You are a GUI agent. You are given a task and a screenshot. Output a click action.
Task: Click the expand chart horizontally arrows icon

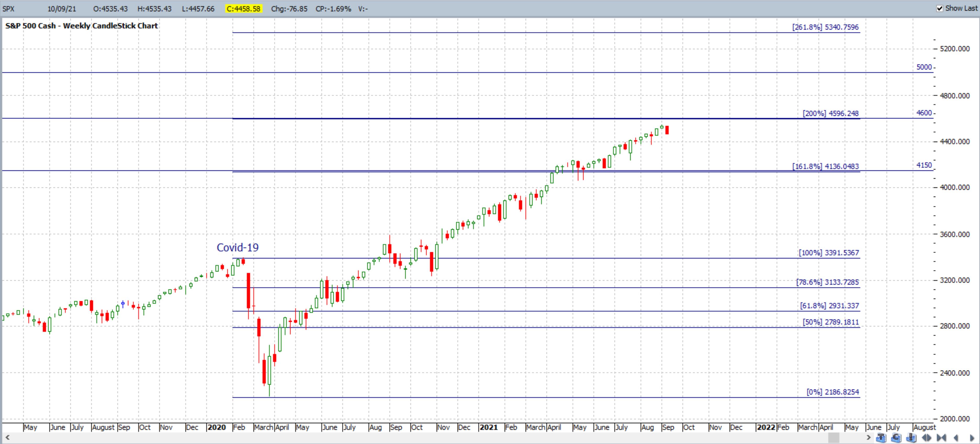pyautogui.click(x=926, y=438)
